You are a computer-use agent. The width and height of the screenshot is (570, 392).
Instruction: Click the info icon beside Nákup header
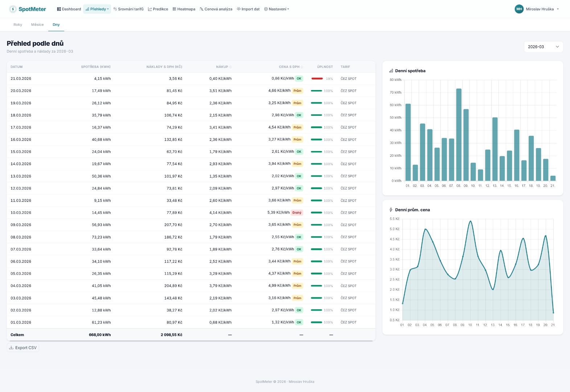coord(230,67)
